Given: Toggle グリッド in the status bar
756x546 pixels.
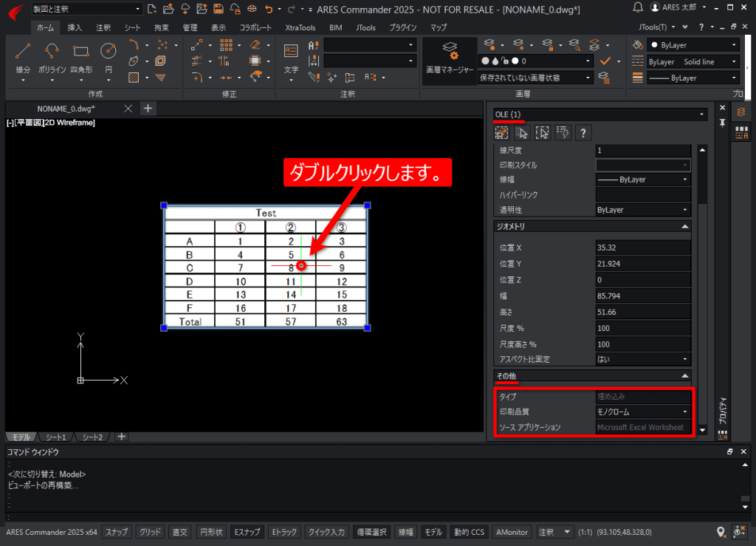Looking at the screenshot, I should pyautogui.click(x=150, y=532).
